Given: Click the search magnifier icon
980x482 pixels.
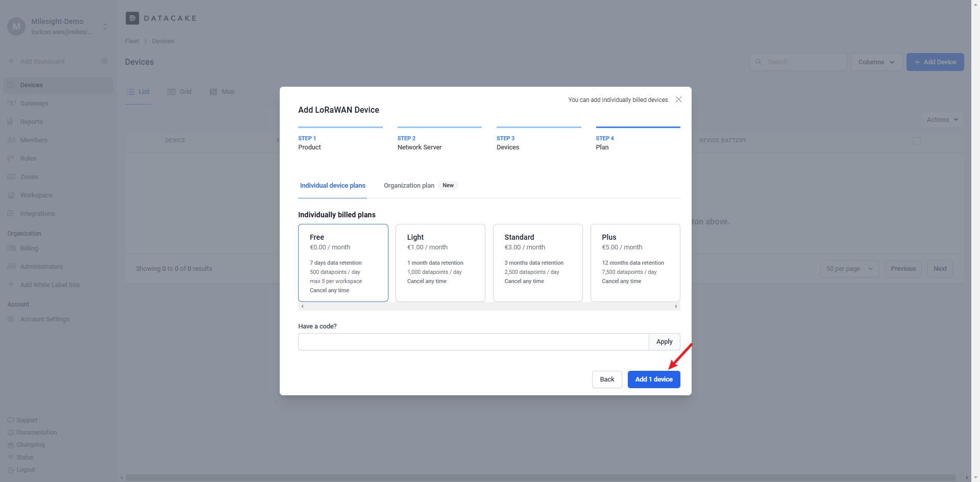Looking at the screenshot, I should pyautogui.click(x=758, y=62).
